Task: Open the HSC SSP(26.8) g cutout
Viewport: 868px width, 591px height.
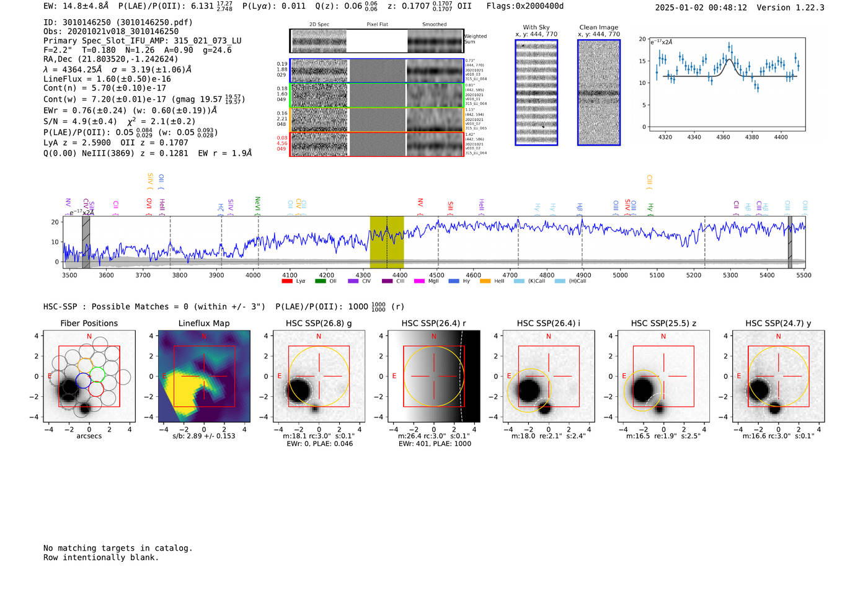Action: 319,376
